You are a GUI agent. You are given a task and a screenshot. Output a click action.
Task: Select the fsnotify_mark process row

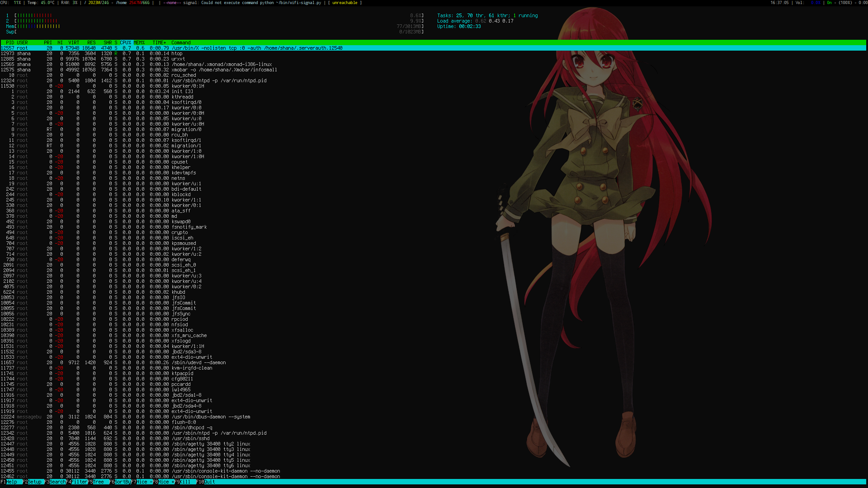433,227
